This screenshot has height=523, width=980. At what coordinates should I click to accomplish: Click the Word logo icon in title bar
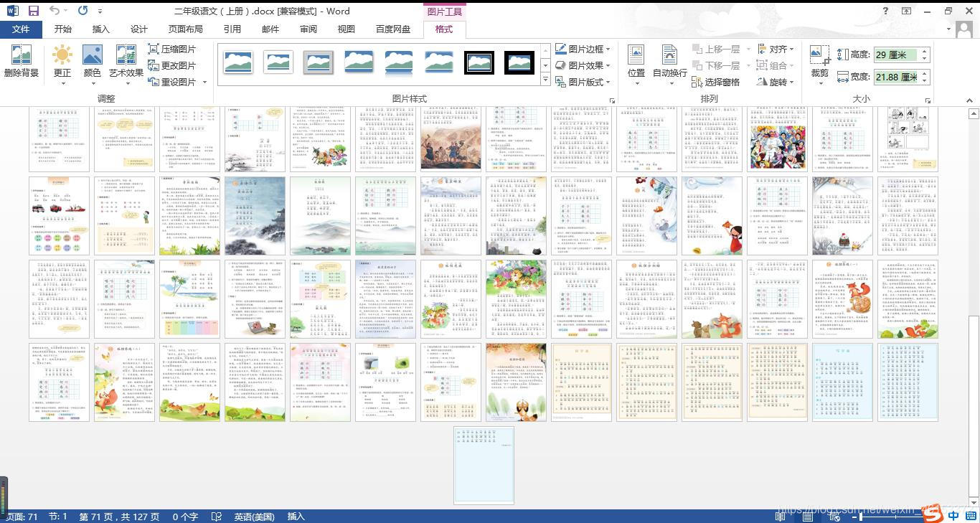(11, 11)
